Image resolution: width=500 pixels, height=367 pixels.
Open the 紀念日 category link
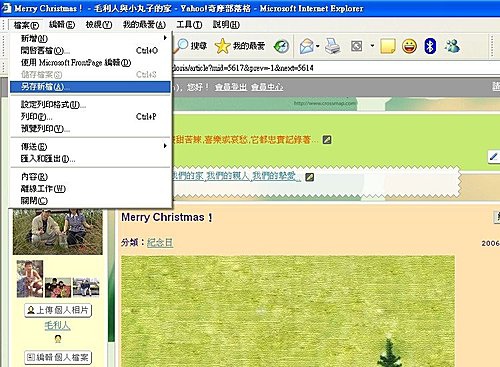pos(160,242)
